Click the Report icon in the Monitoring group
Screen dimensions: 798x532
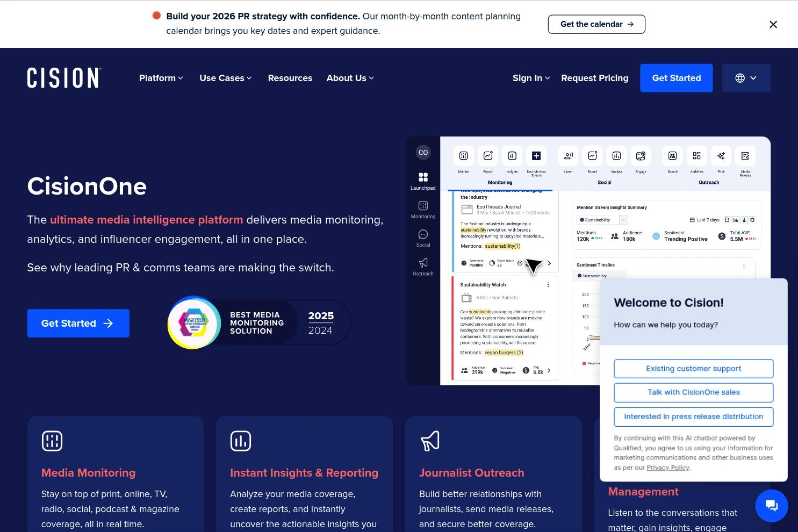[x=488, y=156]
